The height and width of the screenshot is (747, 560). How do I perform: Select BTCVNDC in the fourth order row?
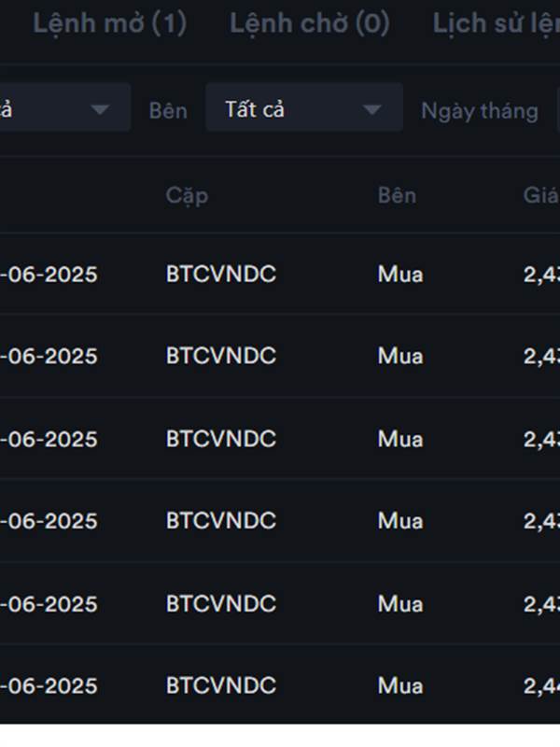221,521
